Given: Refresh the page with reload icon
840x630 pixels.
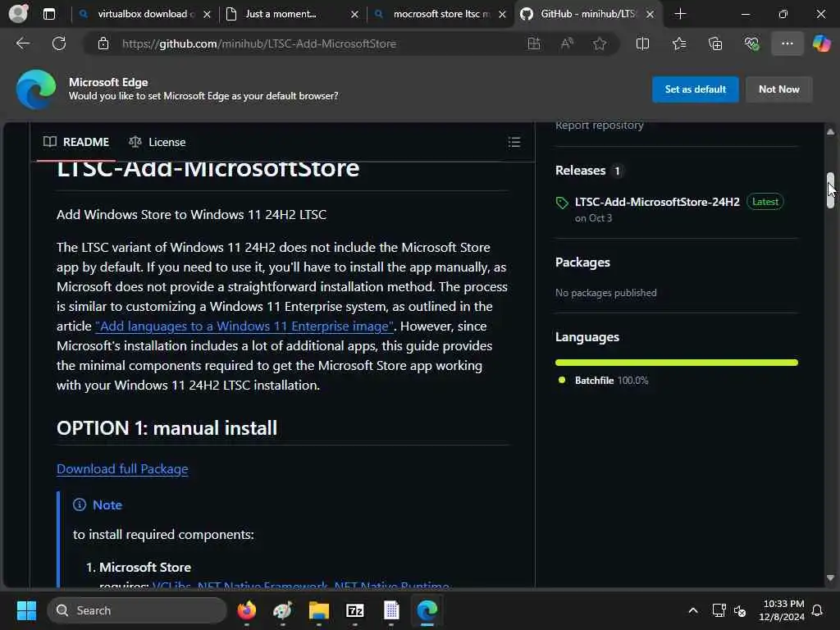Looking at the screenshot, I should pyautogui.click(x=59, y=43).
